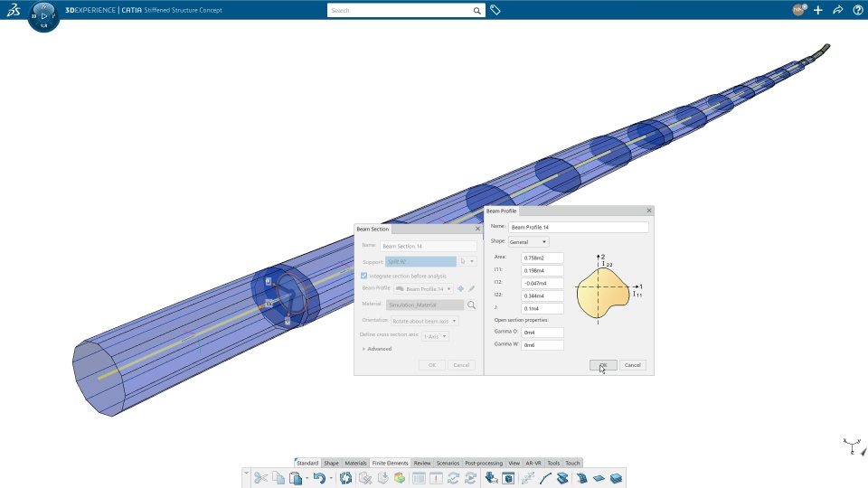Open the Orientation dropdown

click(425, 321)
